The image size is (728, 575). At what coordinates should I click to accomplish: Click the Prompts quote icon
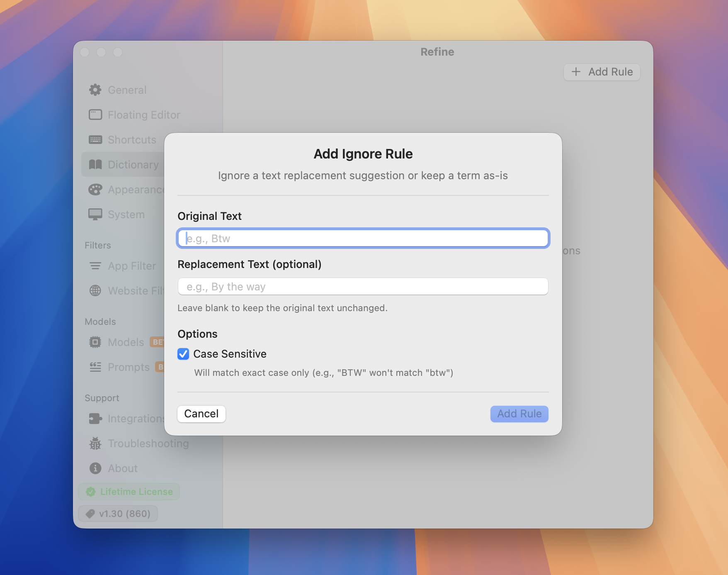95,367
